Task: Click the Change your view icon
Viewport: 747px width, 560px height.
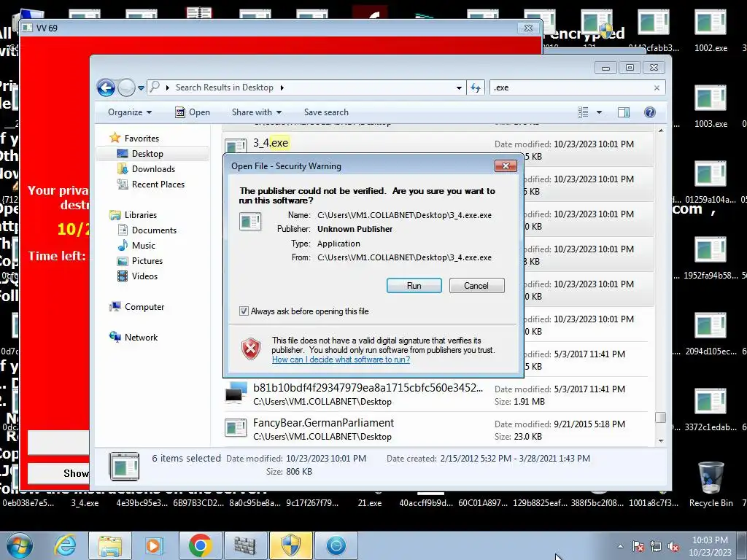Action: (583, 112)
